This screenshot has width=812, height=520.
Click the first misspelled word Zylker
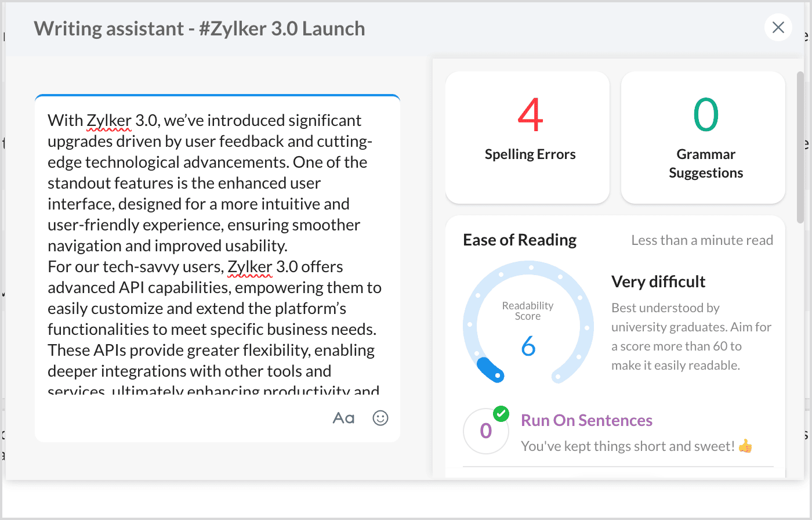pos(109,120)
